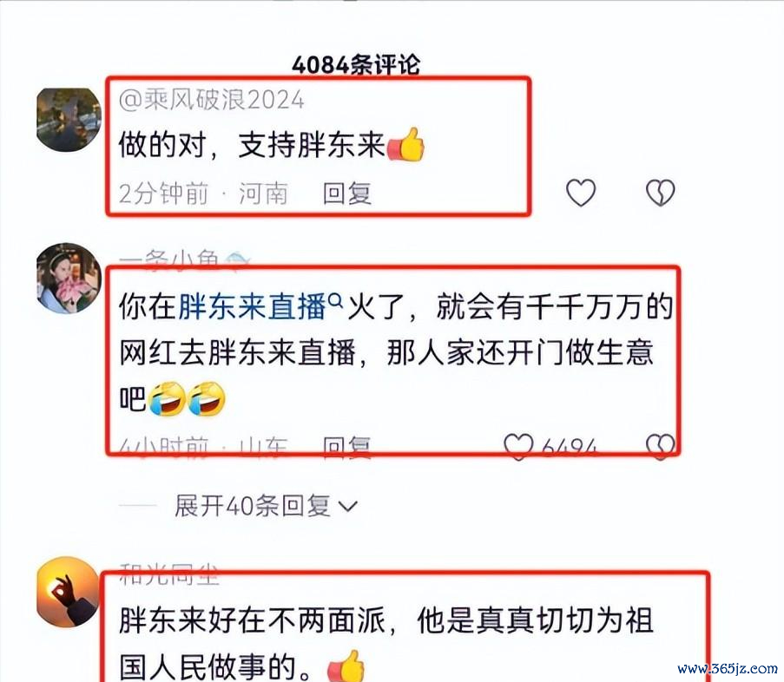The height and width of the screenshot is (682, 784).
Task: Select the 4084条评论 header
Action: (356, 65)
